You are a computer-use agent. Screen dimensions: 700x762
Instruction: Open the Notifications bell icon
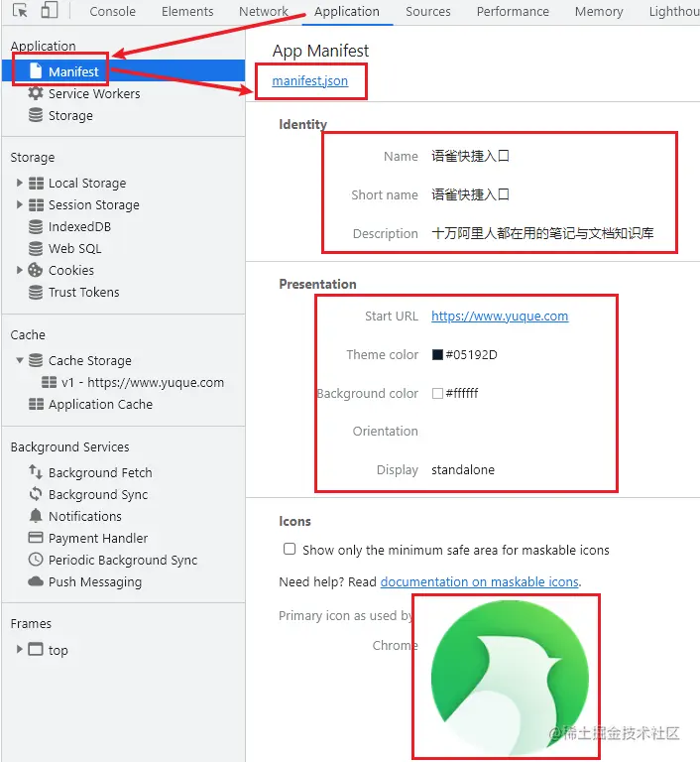click(x=36, y=516)
